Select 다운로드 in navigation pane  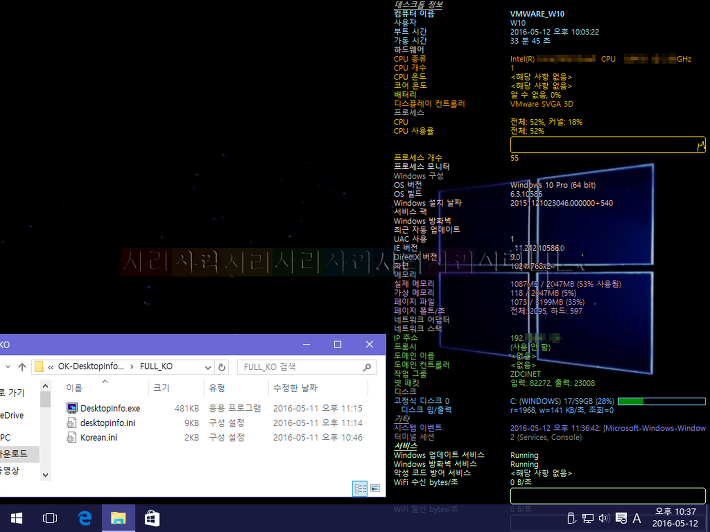pos(14,453)
